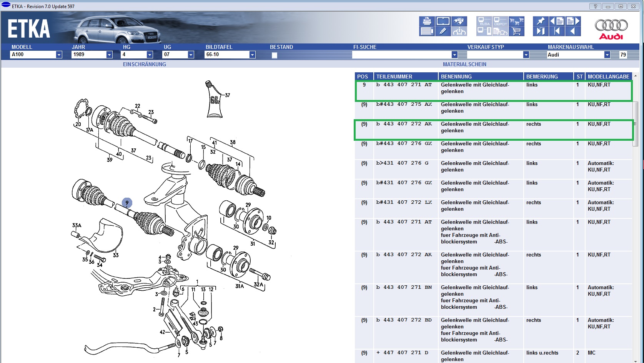Open the BILDTAFEL dropdown showing 66-10
Image resolution: width=644 pixels, height=363 pixels.
point(252,55)
